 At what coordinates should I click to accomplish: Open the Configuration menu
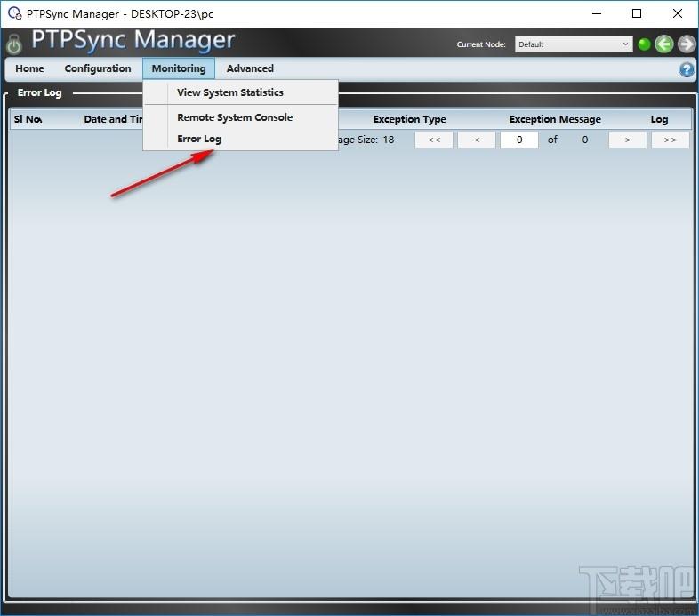[x=98, y=68]
